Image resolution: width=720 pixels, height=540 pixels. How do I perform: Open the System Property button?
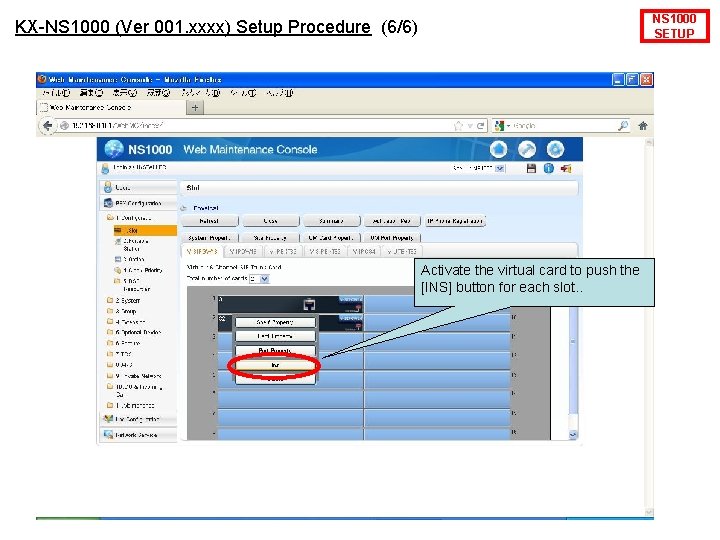[x=209, y=238]
